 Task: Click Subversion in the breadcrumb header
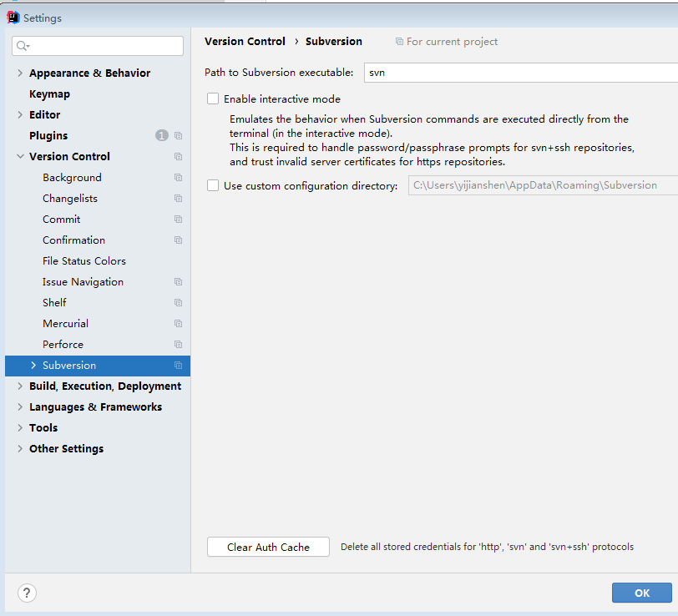click(334, 42)
